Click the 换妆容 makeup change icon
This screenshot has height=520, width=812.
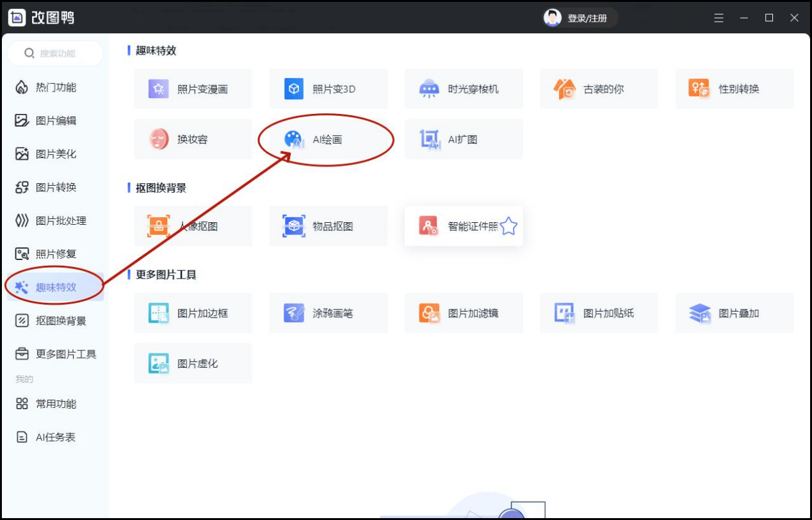[x=159, y=139]
